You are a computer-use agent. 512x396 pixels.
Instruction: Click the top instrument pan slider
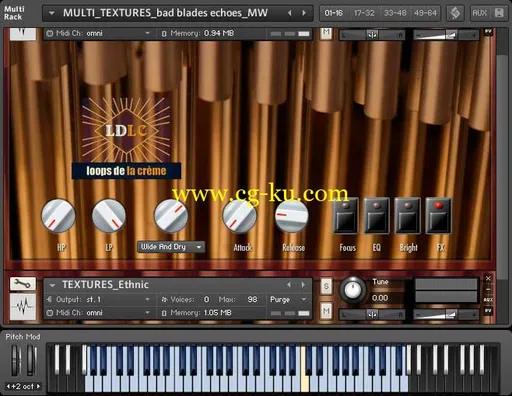point(372,35)
